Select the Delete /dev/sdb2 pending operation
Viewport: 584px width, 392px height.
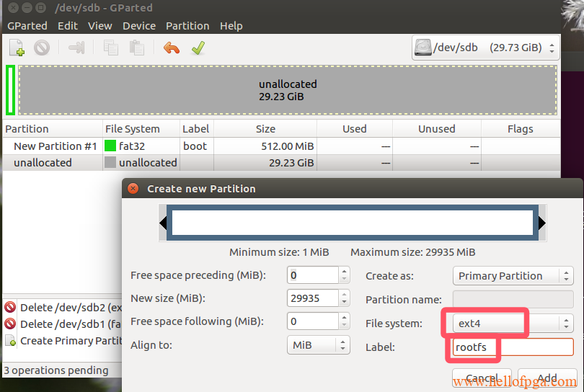coord(63,308)
